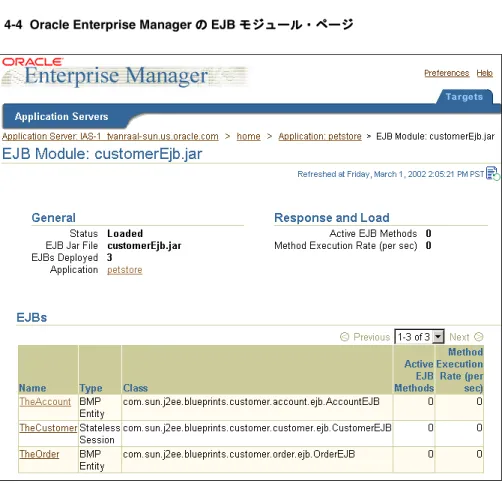Click the EJBs Deployed value 3
Image resolution: width=502 pixels, height=483 pixels.
coord(110,257)
